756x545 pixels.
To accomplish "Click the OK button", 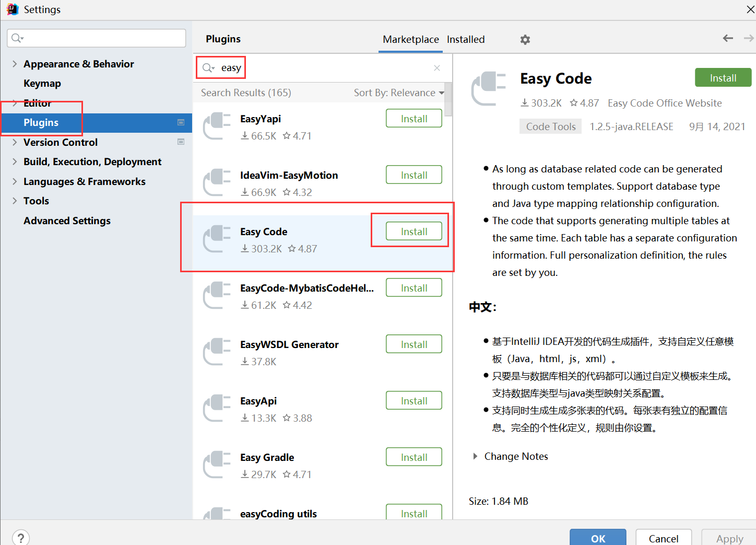I will (x=598, y=538).
